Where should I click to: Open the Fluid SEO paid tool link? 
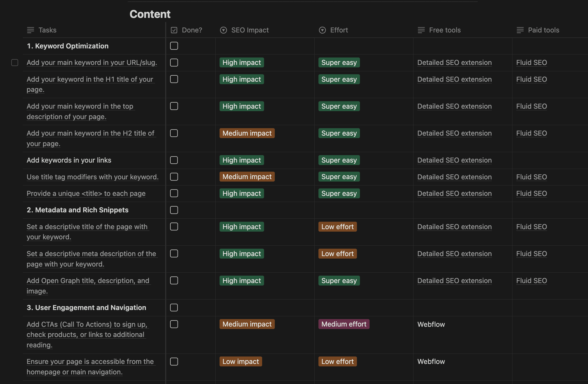[x=531, y=62]
